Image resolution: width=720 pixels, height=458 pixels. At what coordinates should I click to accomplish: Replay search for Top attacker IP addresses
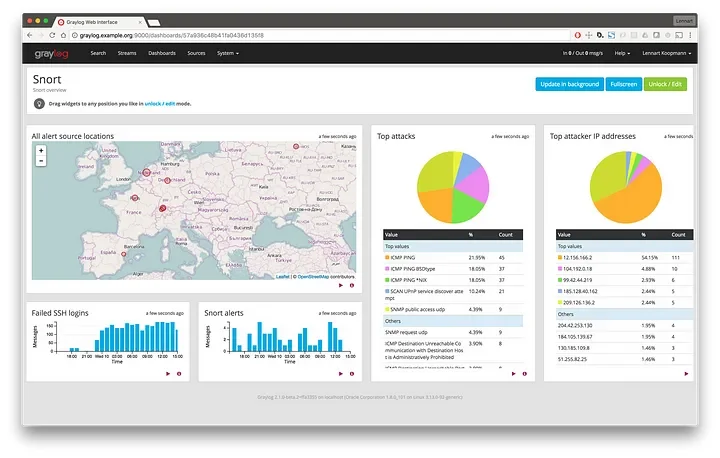click(x=686, y=374)
